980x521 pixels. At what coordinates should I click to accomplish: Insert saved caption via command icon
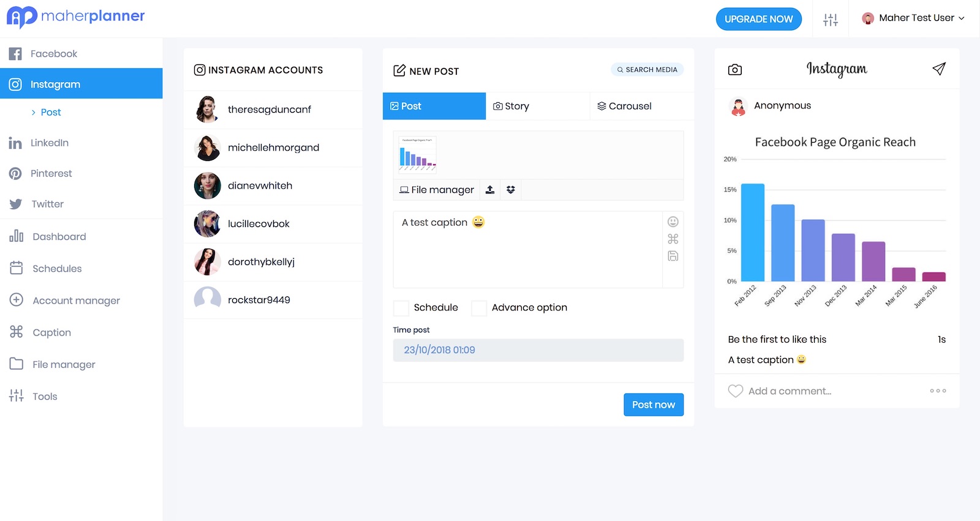tap(673, 239)
